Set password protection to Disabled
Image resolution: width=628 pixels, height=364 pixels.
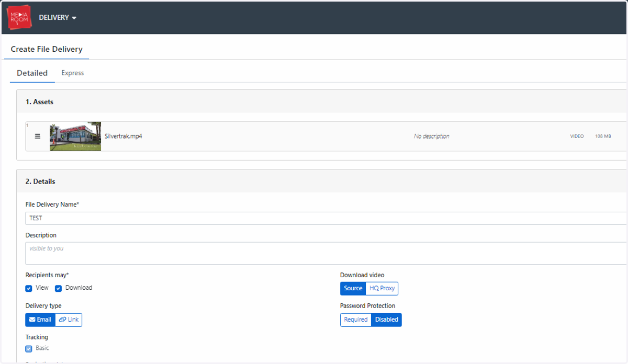(x=387, y=320)
